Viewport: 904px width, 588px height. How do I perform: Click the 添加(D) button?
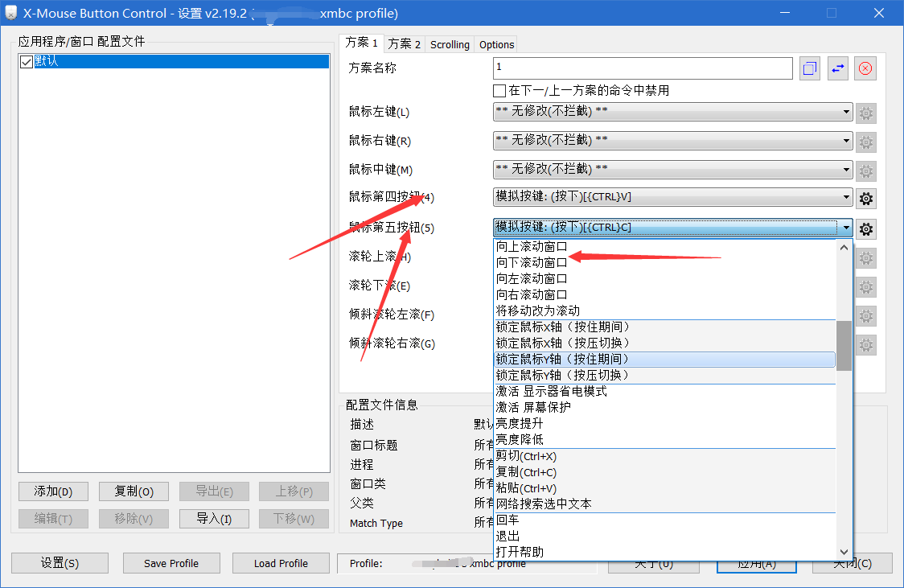coord(53,491)
